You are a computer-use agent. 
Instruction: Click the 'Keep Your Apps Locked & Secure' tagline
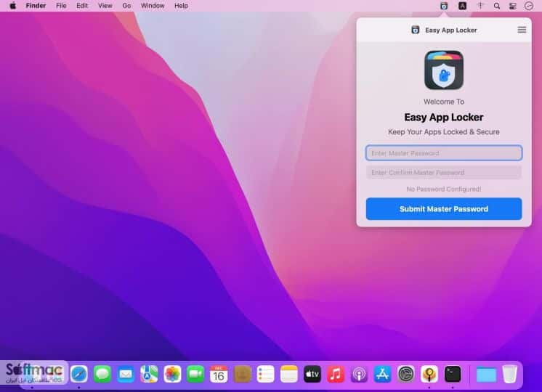(x=444, y=132)
